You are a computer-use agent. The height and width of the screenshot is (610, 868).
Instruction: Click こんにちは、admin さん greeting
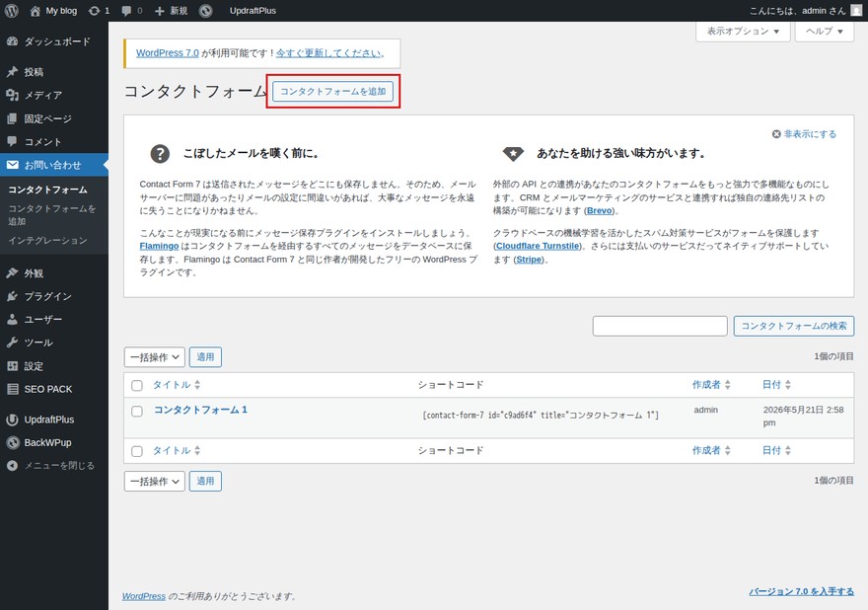click(797, 11)
